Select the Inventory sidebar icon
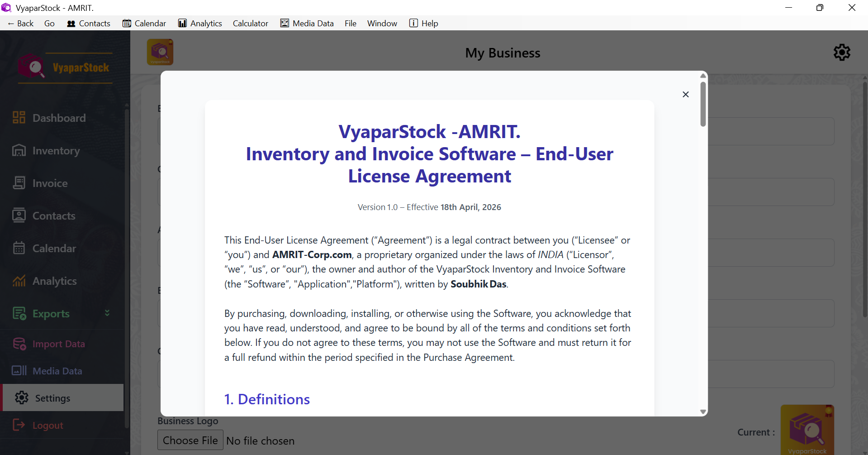The image size is (868, 455). (x=19, y=150)
